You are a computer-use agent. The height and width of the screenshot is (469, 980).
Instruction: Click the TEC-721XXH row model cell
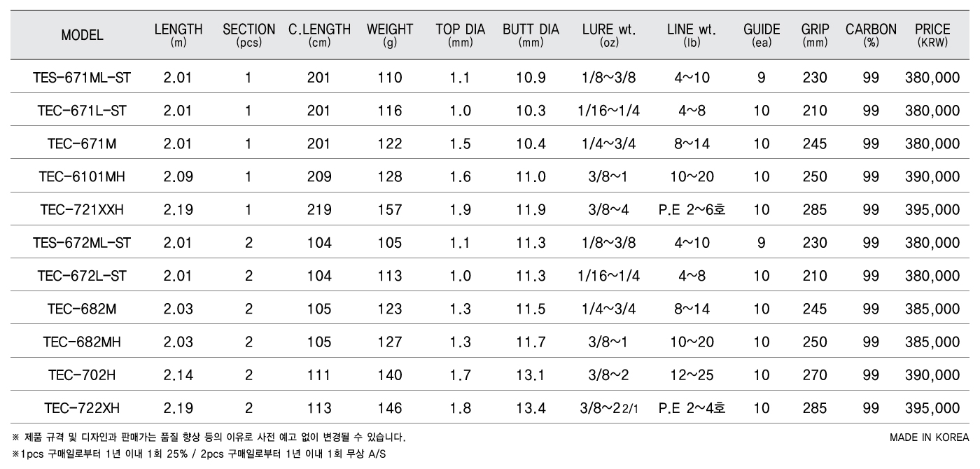pyautogui.click(x=82, y=209)
